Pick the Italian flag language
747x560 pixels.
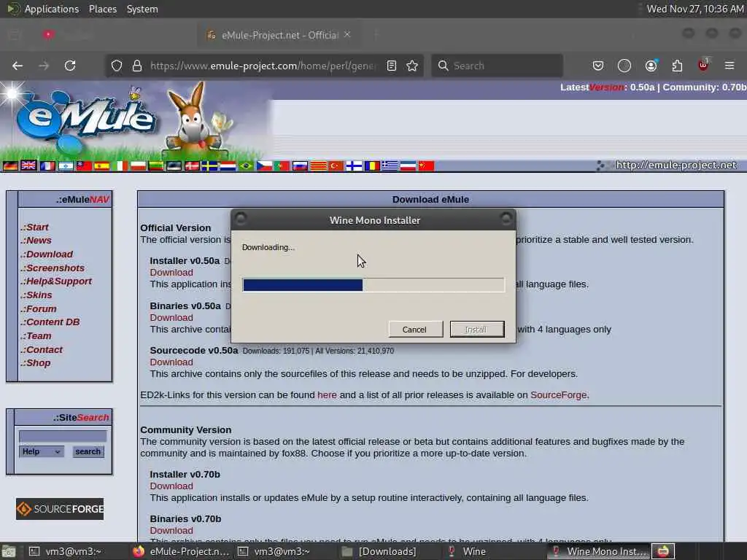coord(120,166)
